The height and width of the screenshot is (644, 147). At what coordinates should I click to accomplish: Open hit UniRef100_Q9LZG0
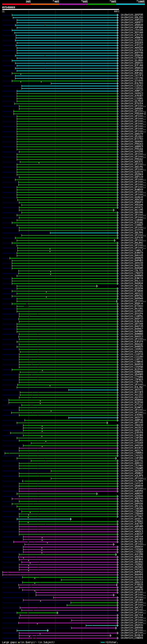click(x=132, y=17)
